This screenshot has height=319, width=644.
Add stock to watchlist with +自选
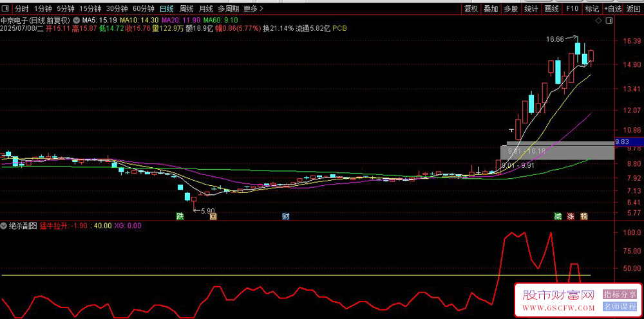[612, 8]
